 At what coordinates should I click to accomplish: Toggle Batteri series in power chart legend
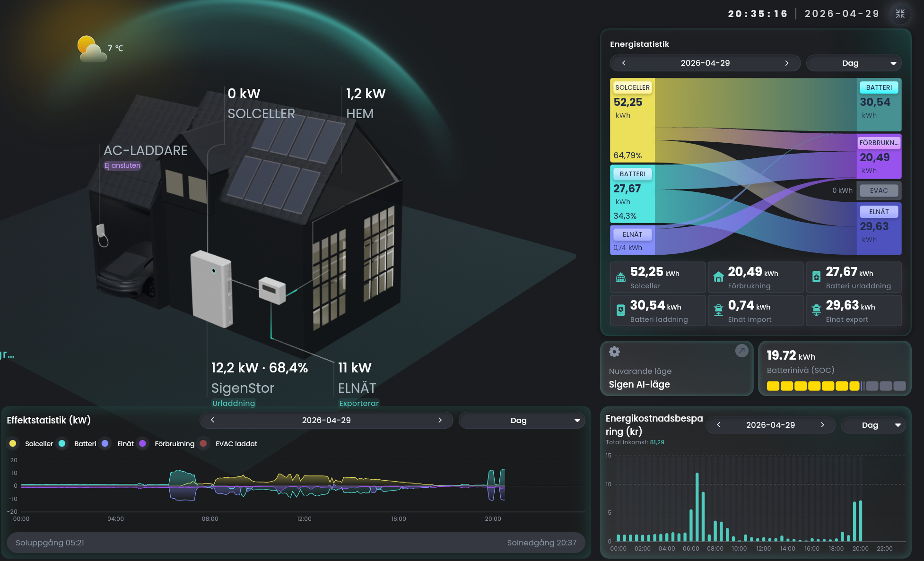pos(78,444)
